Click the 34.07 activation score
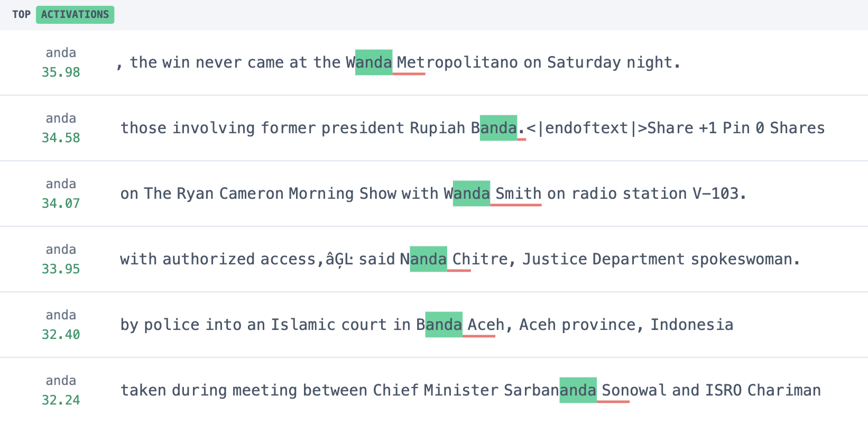 [61, 203]
